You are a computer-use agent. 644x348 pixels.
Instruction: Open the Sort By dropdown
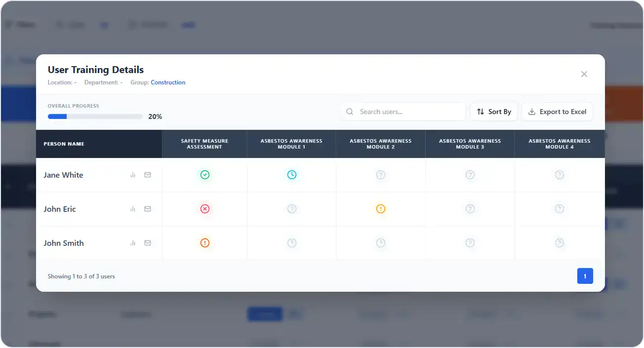(x=493, y=112)
